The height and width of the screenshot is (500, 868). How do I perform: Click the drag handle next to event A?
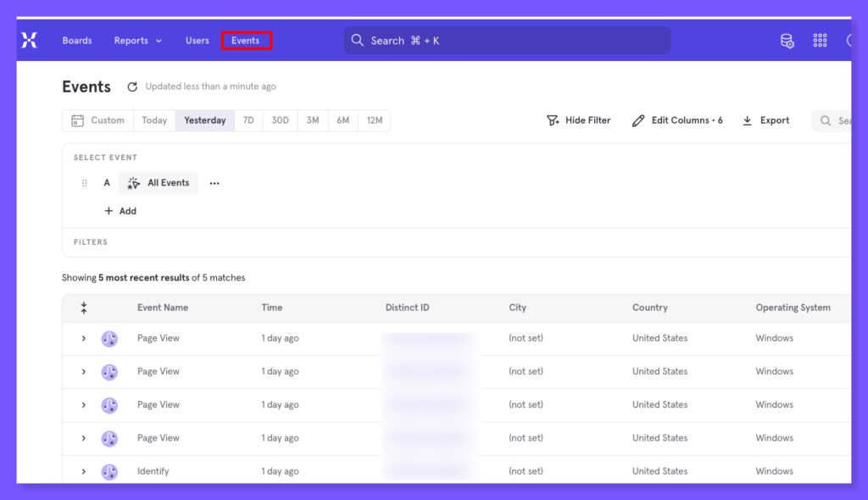[x=84, y=183]
